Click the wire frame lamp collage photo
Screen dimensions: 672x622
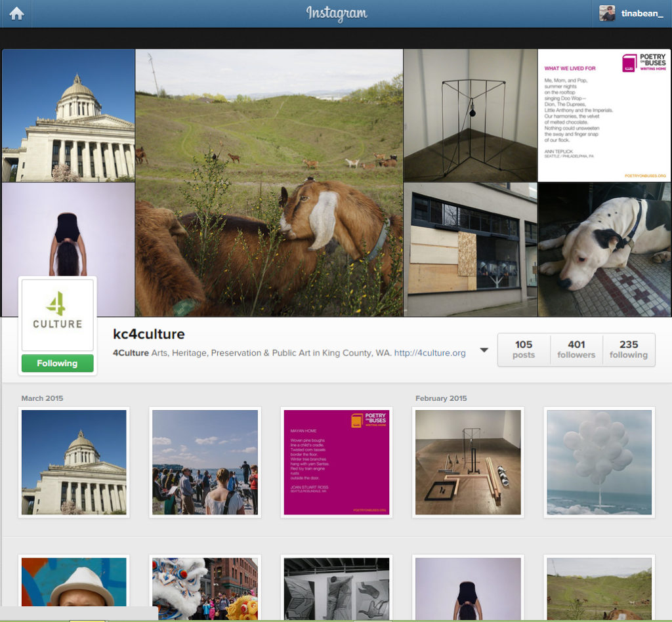coord(470,115)
